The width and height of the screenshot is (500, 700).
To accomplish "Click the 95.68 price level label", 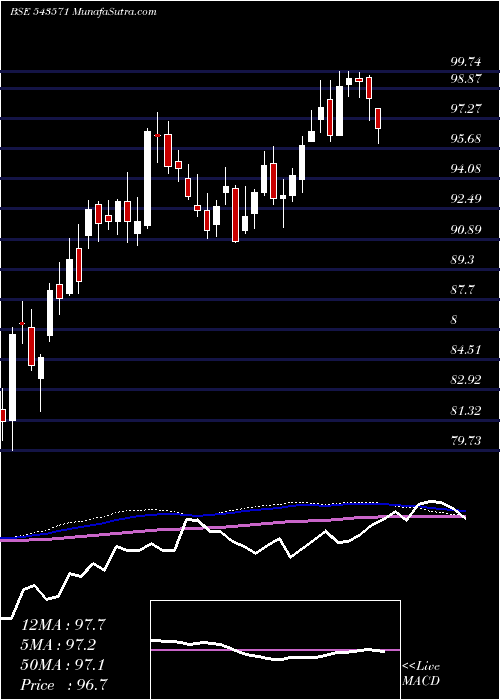I will point(466,138).
